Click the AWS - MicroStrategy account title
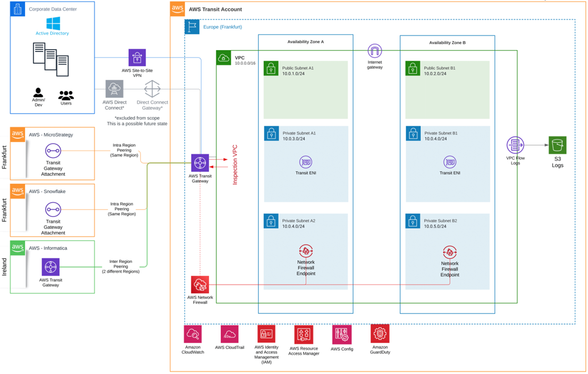 (x=51, y=135)
